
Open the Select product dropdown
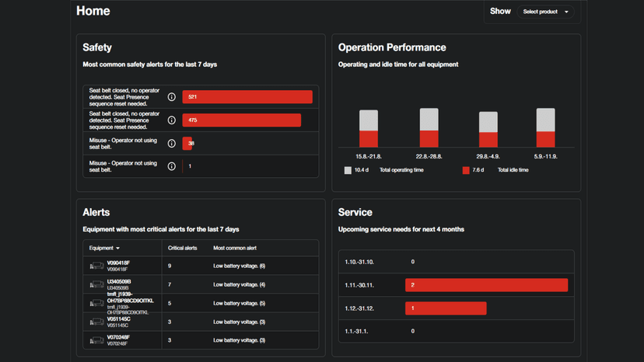[545, 12]
